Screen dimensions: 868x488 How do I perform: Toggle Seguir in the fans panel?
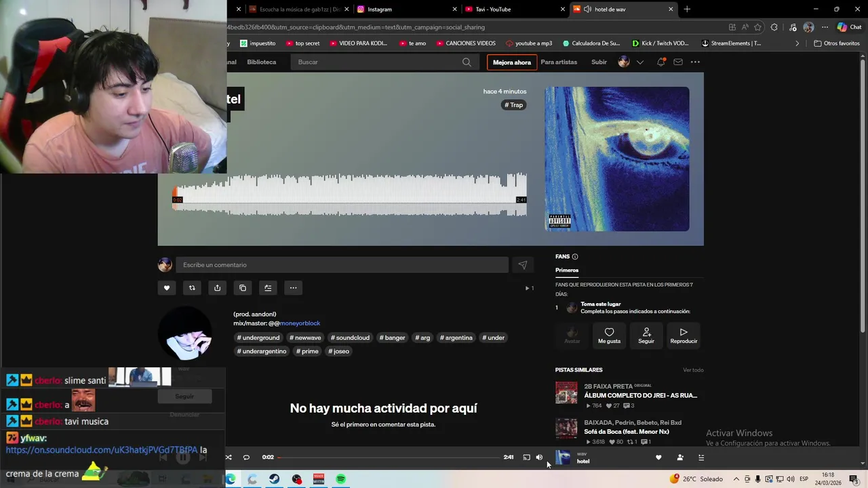646,335
